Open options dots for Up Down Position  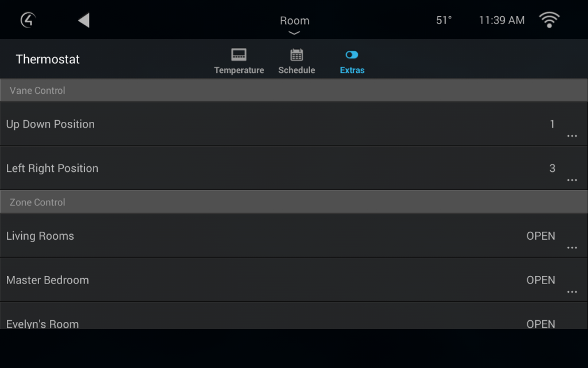tap(572, 136)
